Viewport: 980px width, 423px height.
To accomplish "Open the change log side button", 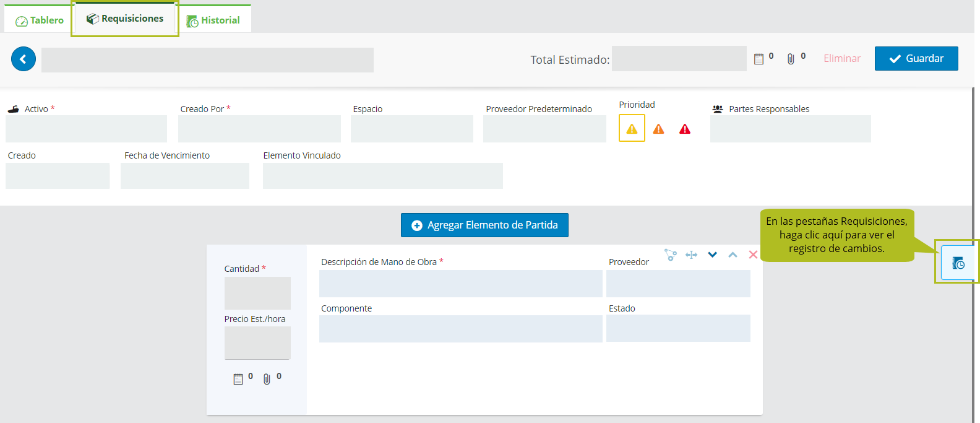I will point(958,263).
